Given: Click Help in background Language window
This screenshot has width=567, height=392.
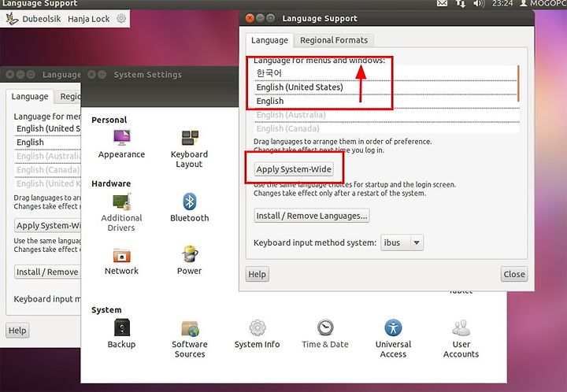Looking at the screenshot, I should click(17, 331).
